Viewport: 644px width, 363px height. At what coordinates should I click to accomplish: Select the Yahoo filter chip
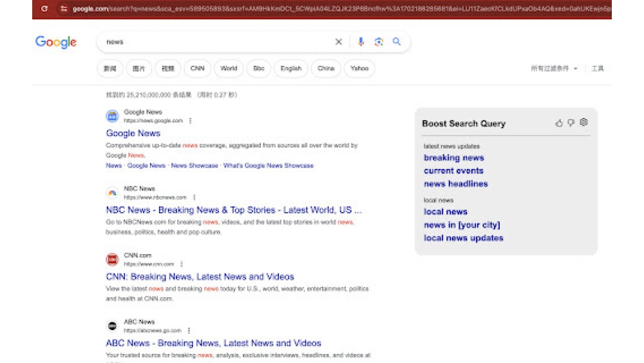point(359,68)
